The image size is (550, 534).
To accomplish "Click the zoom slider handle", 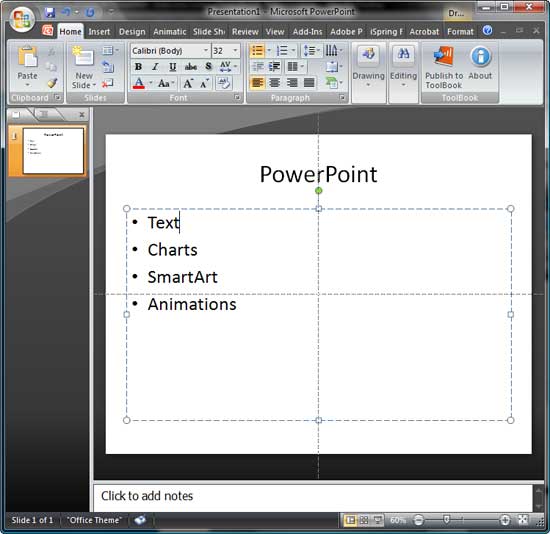I will [447, 519].
